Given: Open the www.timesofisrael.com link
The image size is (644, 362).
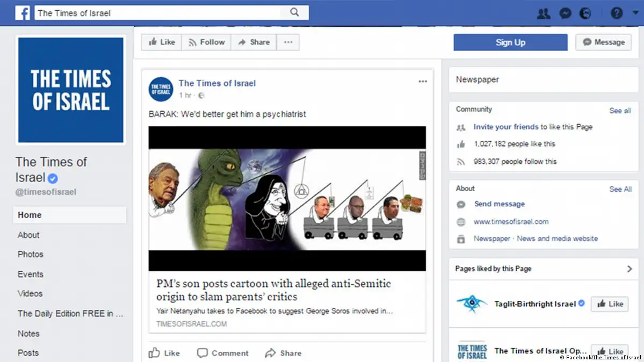Looking at the screenshot, I should click(511, 222).
